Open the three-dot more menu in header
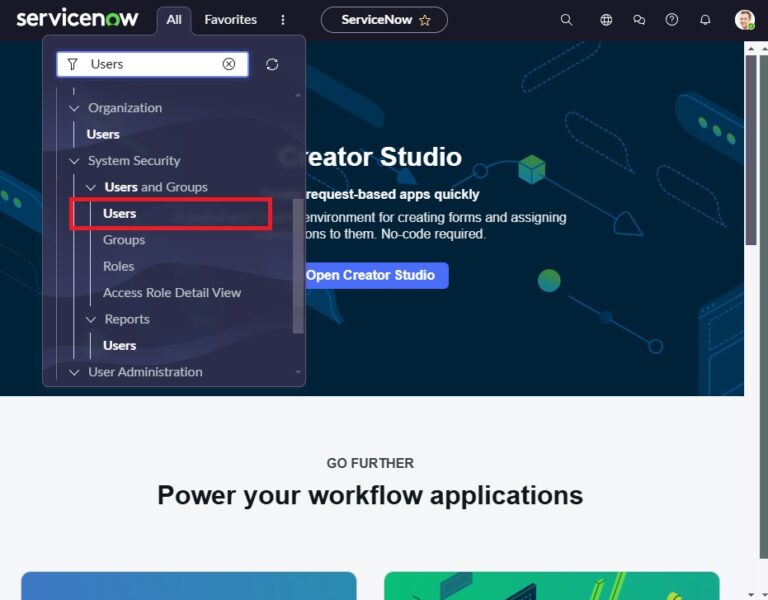This screenshot has width=768, height=600. tap(283, 20)
